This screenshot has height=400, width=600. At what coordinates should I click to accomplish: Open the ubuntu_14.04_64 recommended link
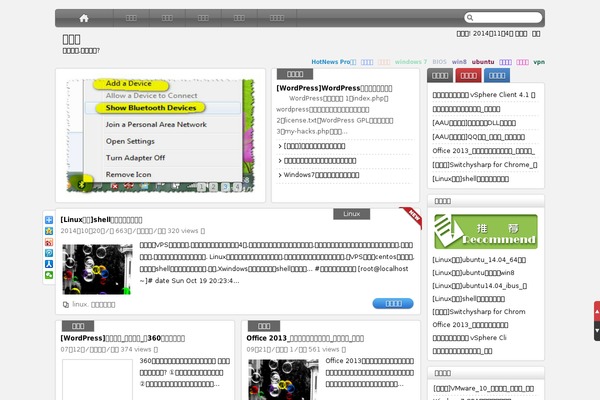479,260
